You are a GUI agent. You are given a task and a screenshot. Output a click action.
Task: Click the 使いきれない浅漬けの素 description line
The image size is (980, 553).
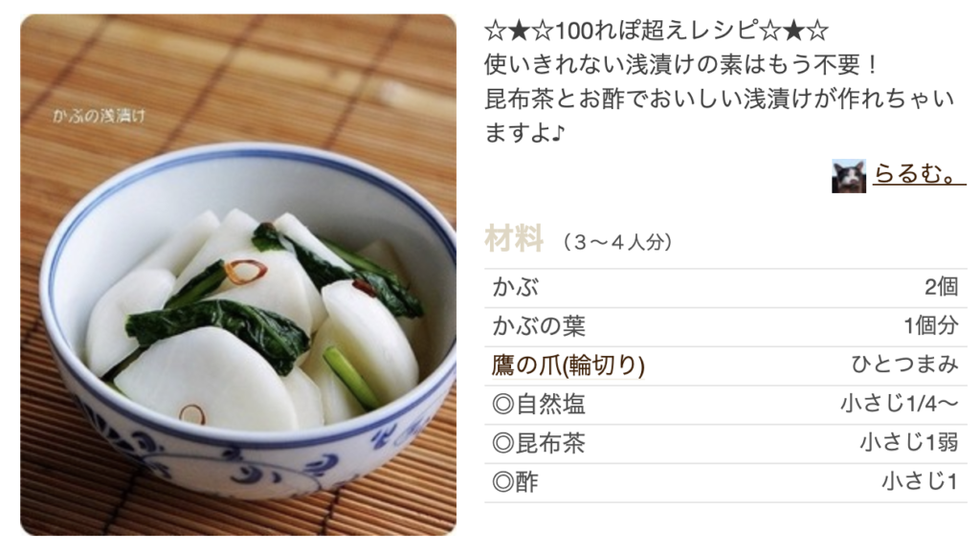point(681,64)
